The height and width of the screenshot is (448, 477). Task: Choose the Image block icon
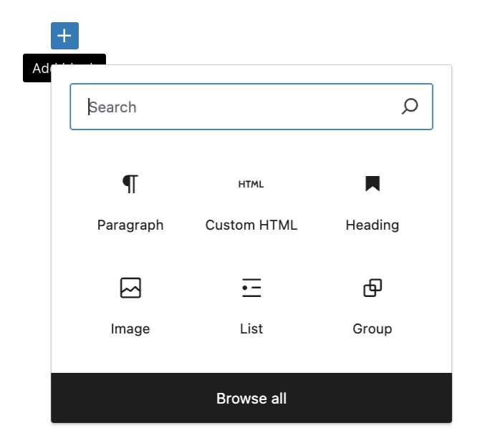(x=130, y=288)
